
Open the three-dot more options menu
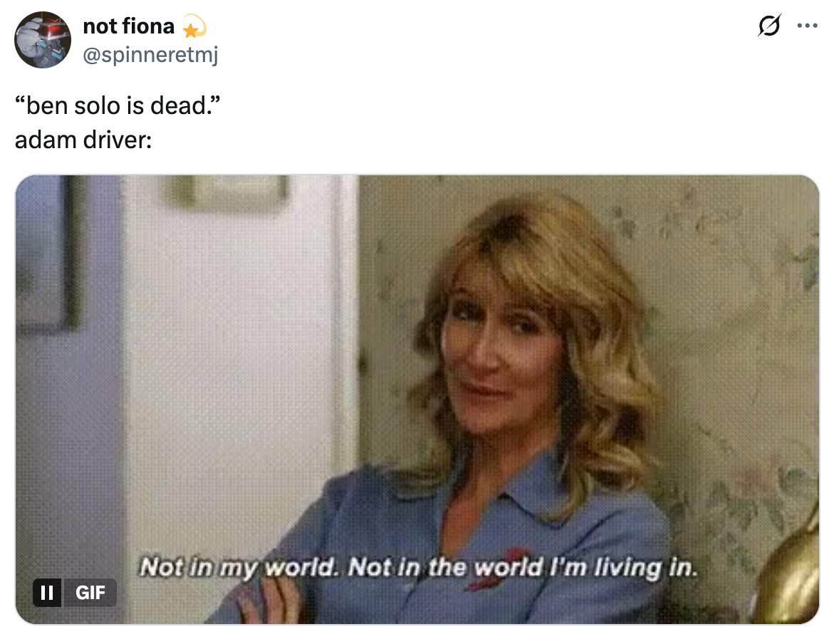808,25
